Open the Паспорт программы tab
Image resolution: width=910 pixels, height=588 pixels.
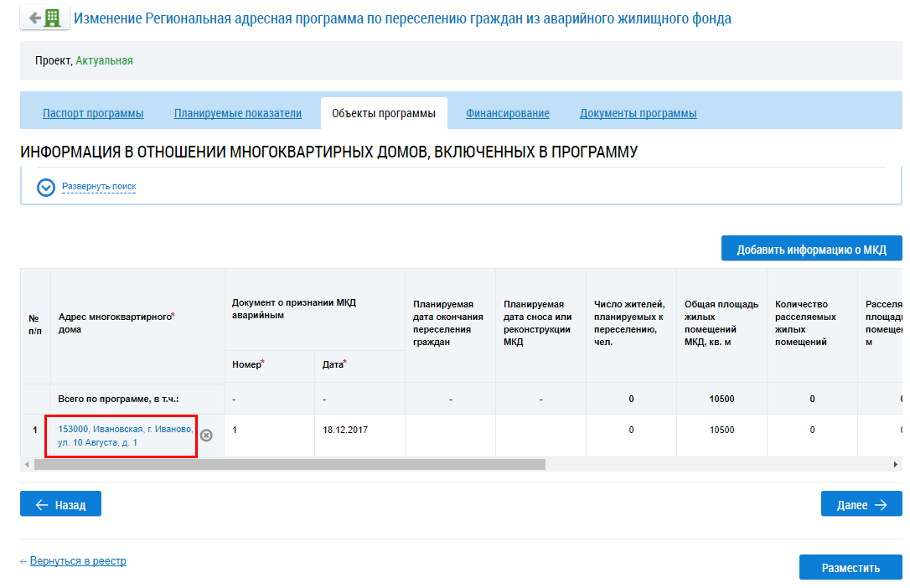(93, 113)
